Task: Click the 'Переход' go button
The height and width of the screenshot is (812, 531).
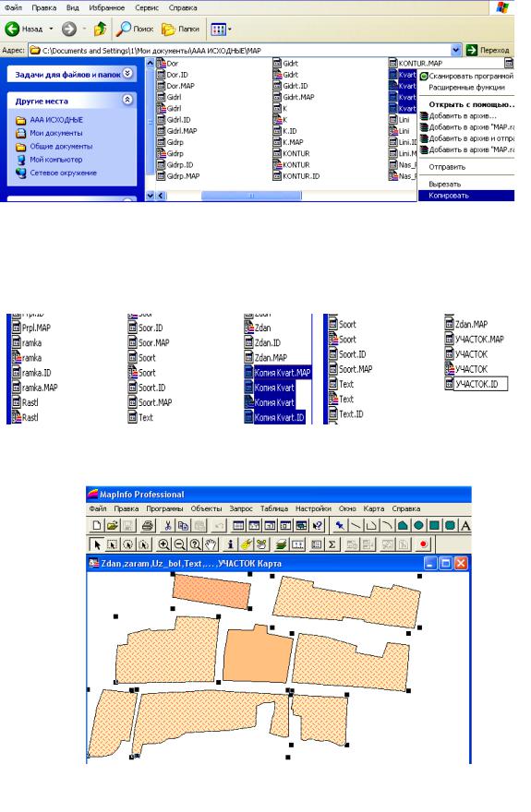Action: [x=488, y=50]
